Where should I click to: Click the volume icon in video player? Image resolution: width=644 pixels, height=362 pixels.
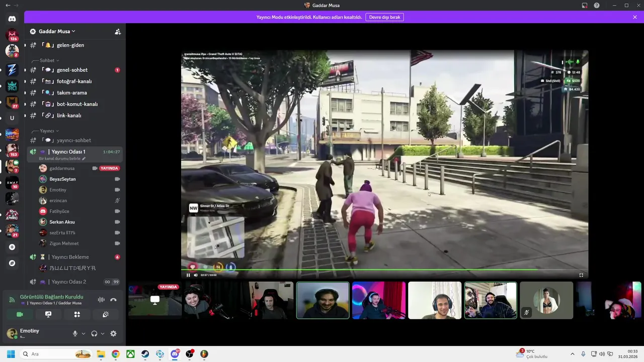coord(196,275)
